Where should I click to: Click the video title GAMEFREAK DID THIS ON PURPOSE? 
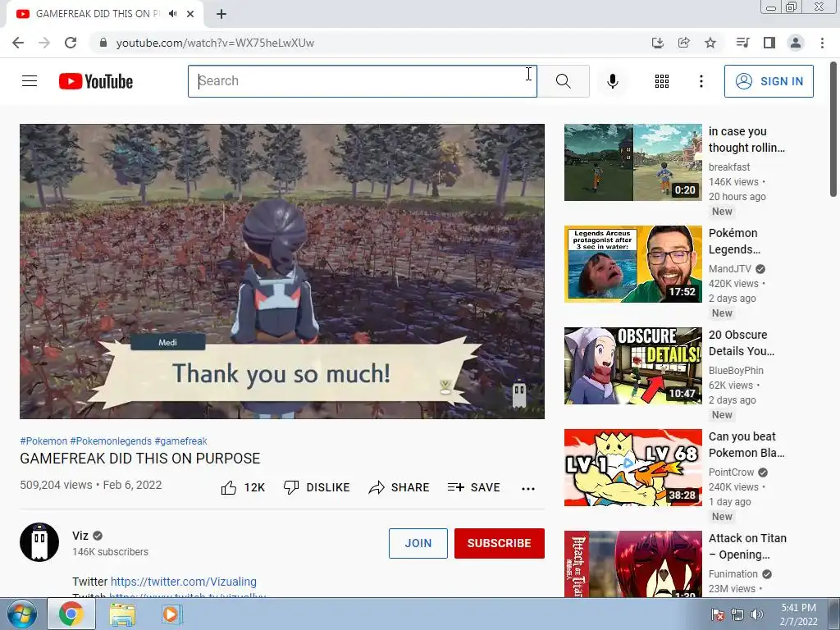pos(139,459)
